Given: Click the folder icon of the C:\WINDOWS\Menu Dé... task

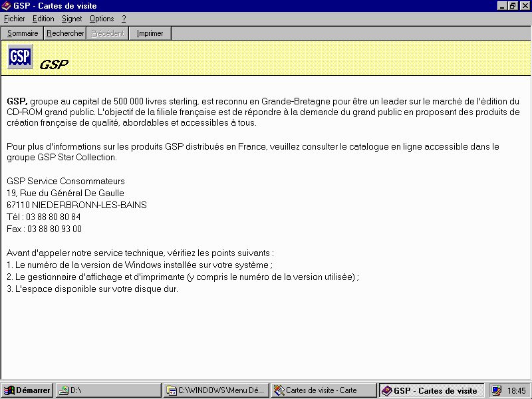Looking at the screenshot, I should (x=172, y=390).
